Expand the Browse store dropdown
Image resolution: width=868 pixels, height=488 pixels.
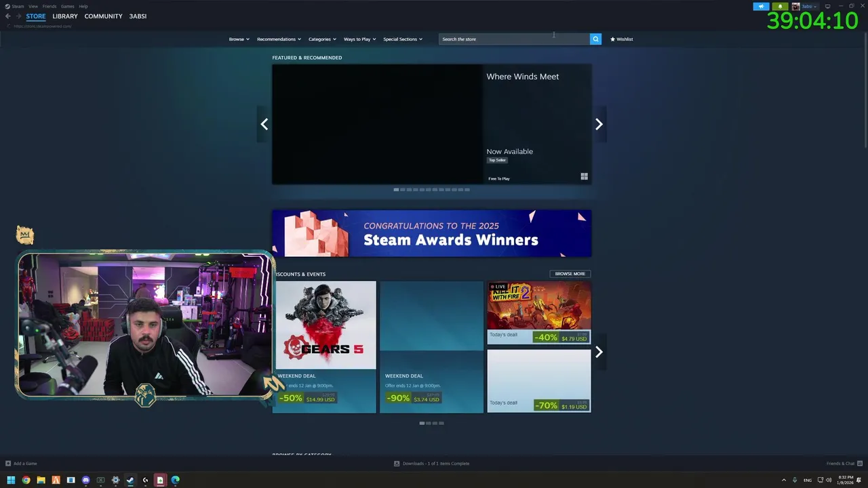(x=239, y=39)
